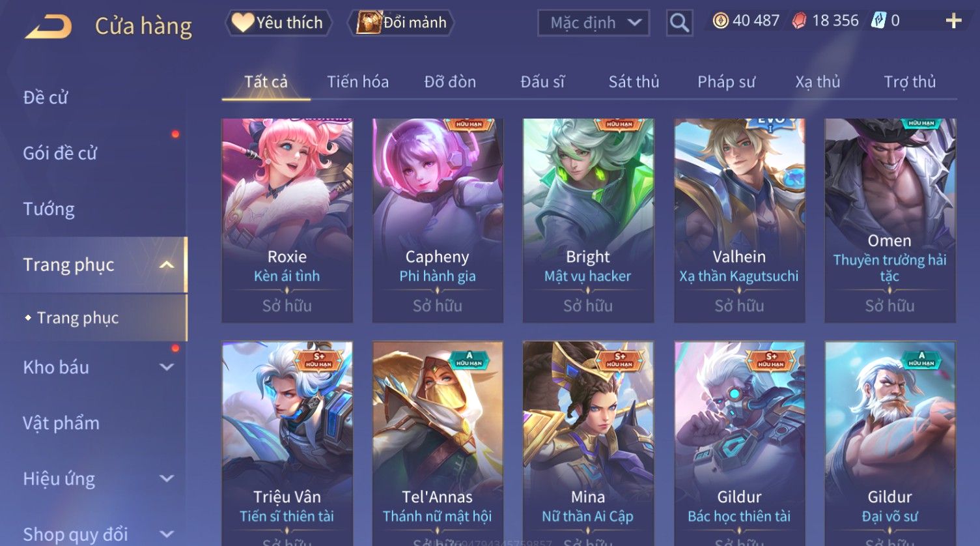The image size is (980, 546).
Task: Select Valhein Xạ thần Kagutsuchi skin card
Action: (x=739, y=220)
